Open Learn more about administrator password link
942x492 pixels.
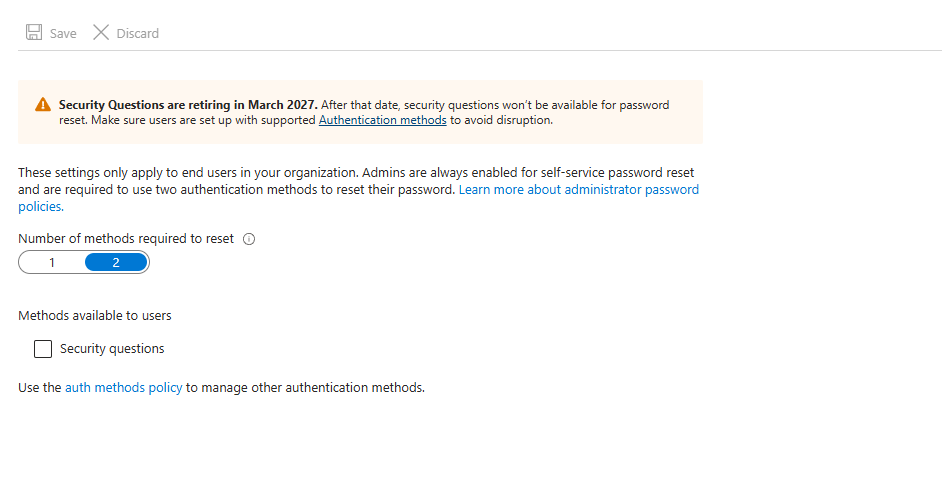[x=579, y=190]
